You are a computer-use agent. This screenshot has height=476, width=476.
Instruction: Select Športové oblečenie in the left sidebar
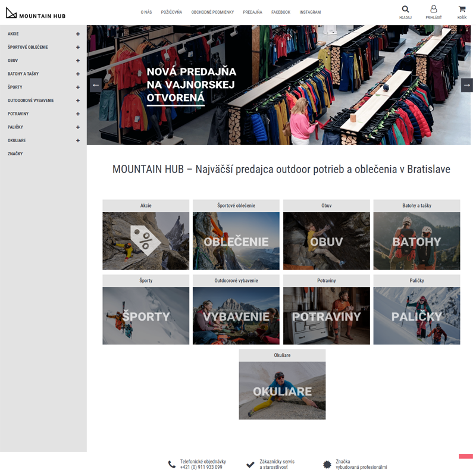click(27, 47)
